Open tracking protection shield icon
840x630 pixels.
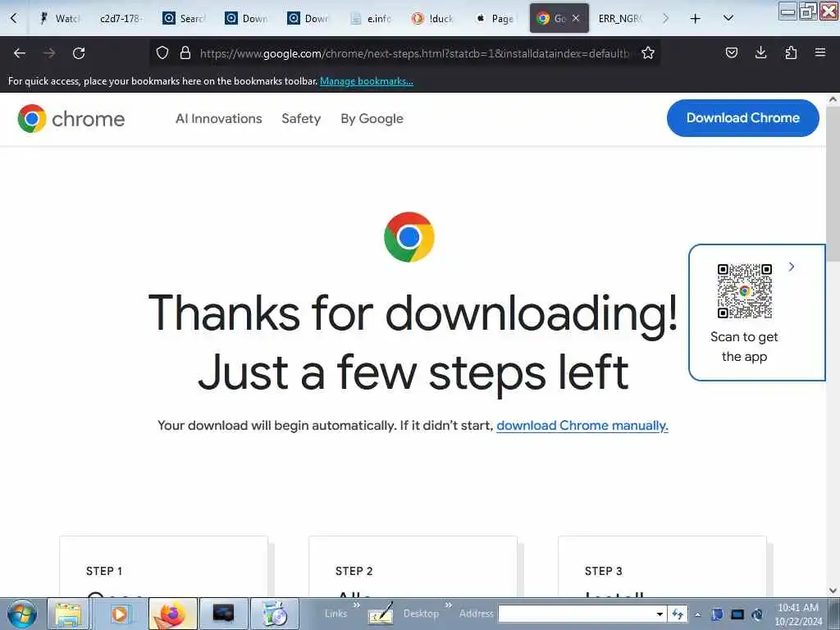click(x=162, y=52)
